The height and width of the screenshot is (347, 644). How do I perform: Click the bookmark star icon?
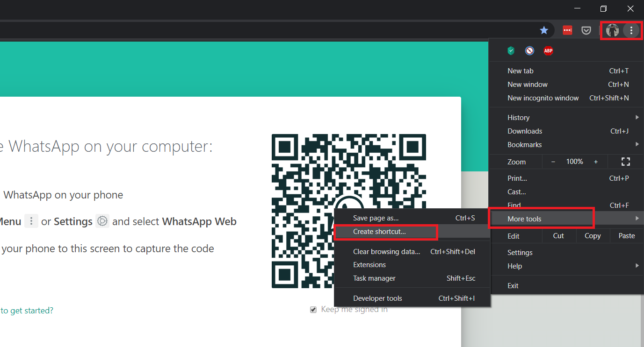(x=544, y=30)
